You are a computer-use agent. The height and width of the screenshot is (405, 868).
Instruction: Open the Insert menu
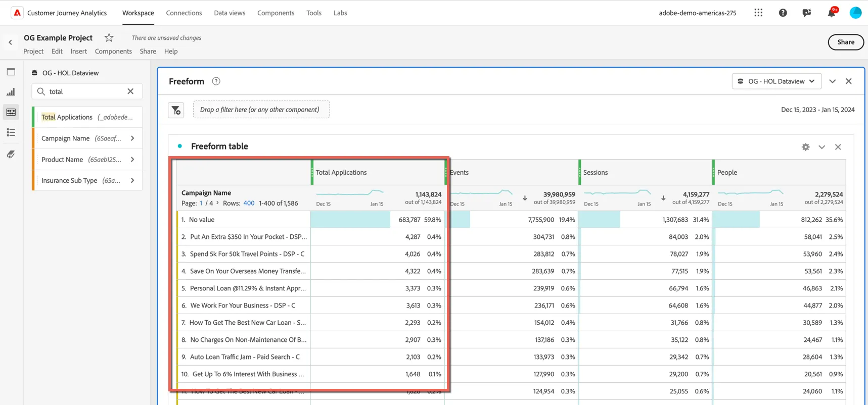(78, 52)
